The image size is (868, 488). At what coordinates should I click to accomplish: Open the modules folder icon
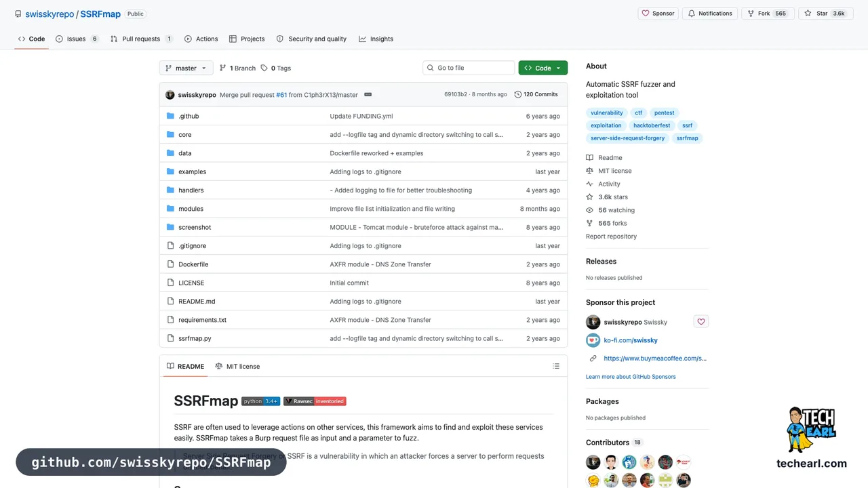tap(170, 209)
